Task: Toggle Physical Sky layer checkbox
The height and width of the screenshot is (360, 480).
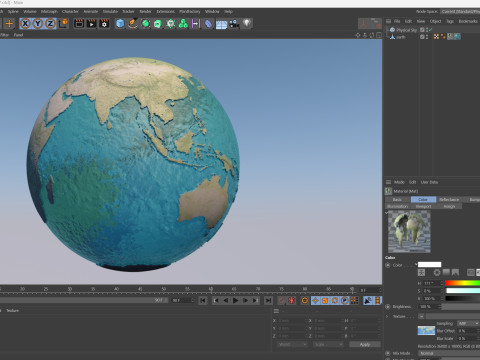Action: tap(422, 30)
